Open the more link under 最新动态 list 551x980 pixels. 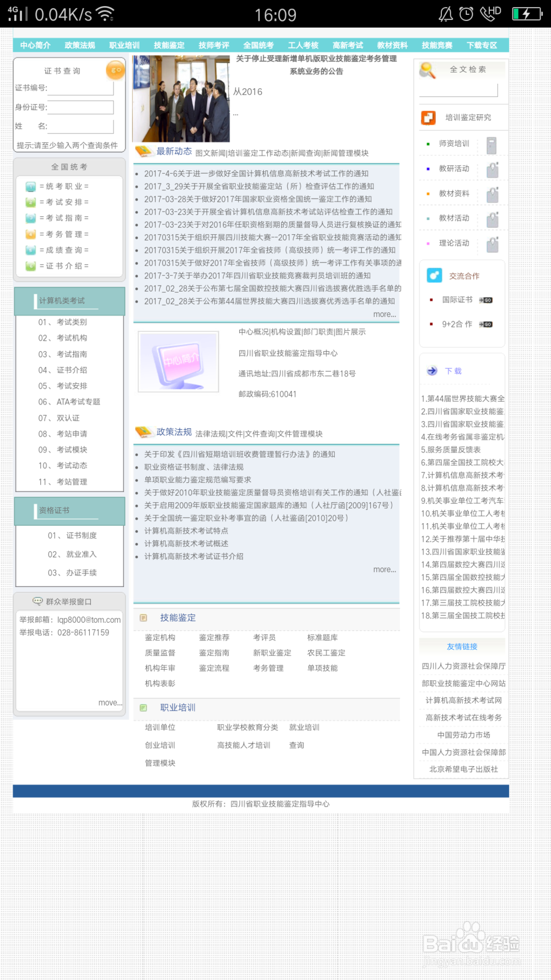coord(385,314)
